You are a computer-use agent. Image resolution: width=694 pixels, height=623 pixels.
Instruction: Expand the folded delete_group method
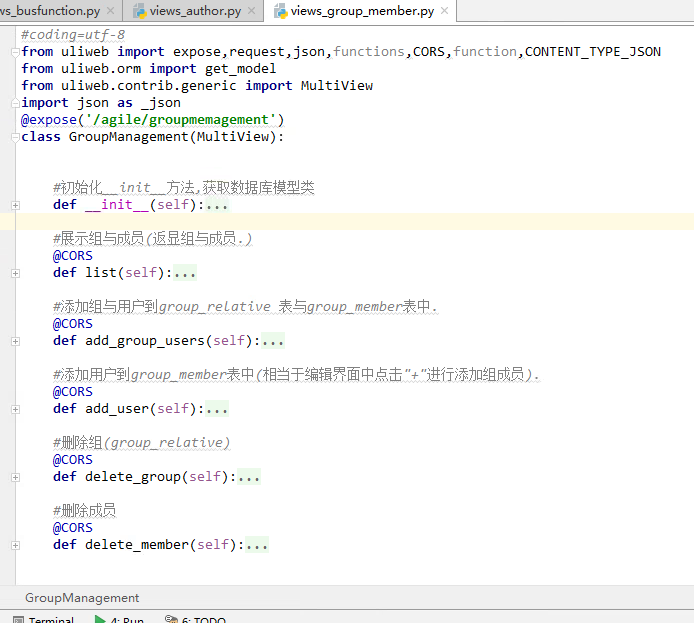tap(15, 477)
